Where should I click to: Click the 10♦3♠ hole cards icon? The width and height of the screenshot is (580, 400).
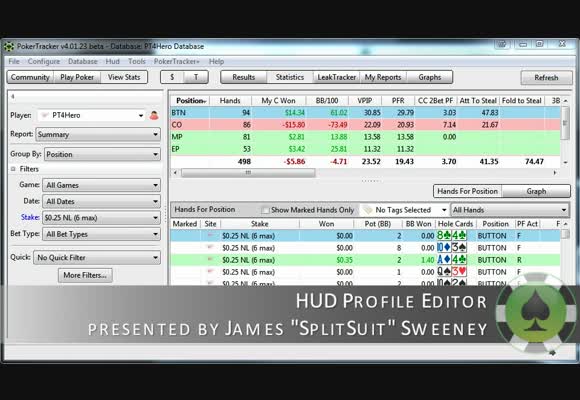pyautogui.click(x=451, y=248)
